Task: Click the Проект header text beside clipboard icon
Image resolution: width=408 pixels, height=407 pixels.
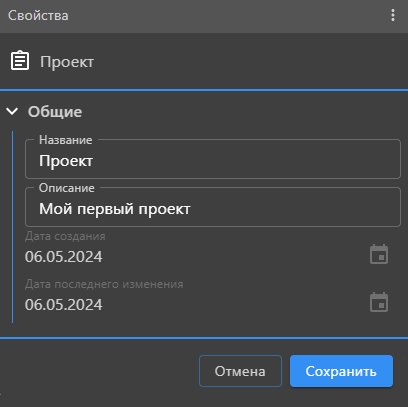Action: pyautogui.click(x=67, y=62)
